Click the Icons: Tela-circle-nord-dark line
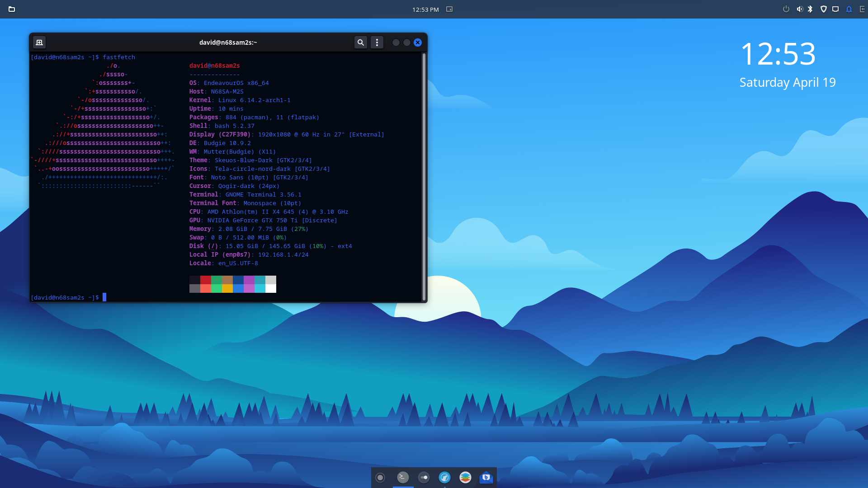This screenshot has height=488, width=868. click(260, 169)
